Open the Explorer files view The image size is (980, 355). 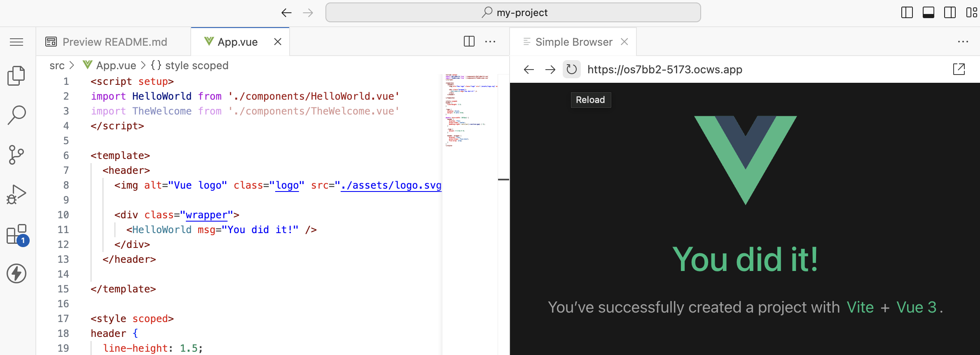click(16, 76)
